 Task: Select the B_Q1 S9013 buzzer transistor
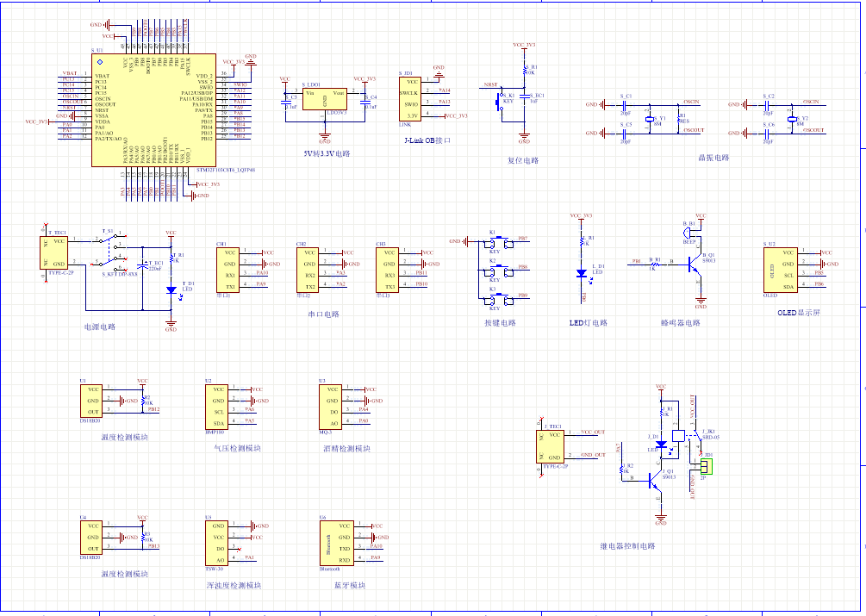click(x=695, y=268)
